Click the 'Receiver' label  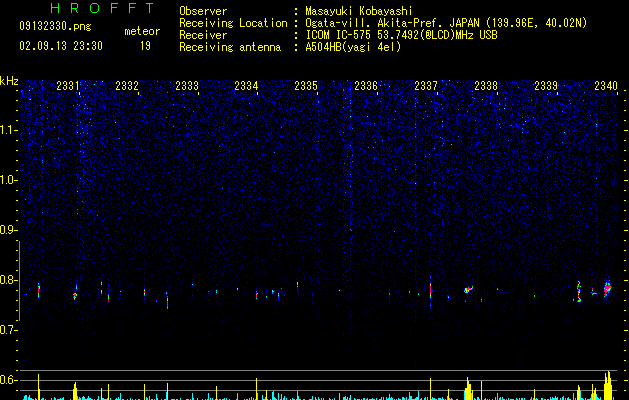(x=203, y=35)
